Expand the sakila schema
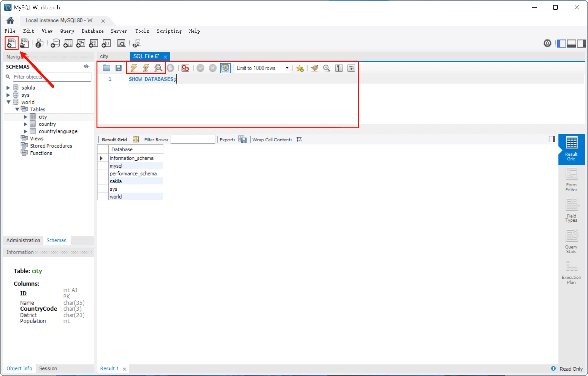 pyautogui.click(x=8, y=88)
